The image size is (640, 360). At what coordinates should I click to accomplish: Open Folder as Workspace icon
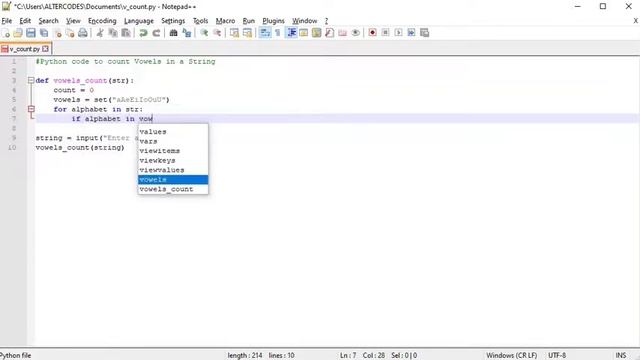point(342,33)
